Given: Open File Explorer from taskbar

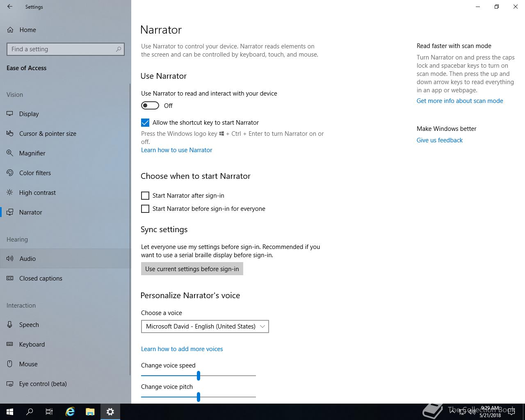Looking at the screenshot, I should click(90, 412).
